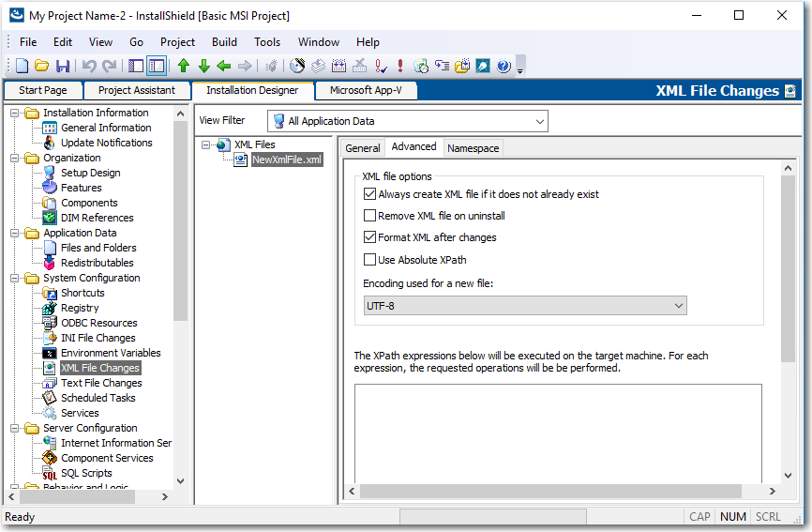This screenshot has width=812, height=532.
Task: Select Registry in the navigation tree
Action: [x=80, y=308]
